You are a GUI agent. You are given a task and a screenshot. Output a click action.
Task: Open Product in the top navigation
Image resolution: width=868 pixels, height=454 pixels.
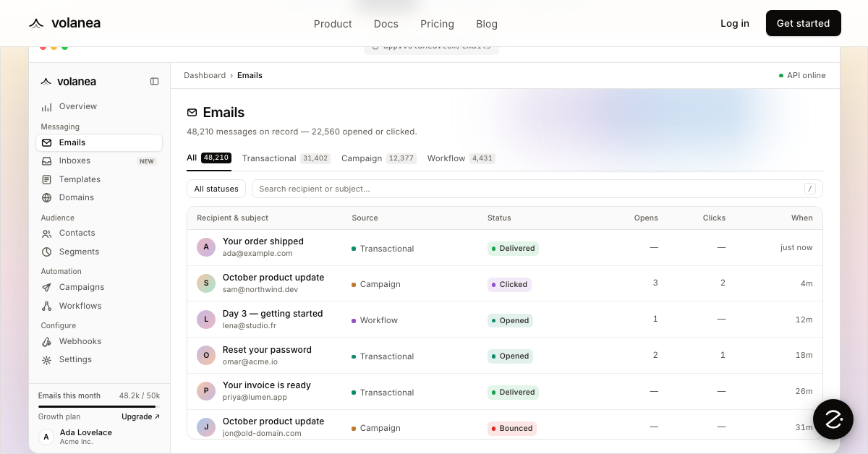[333, 24]
